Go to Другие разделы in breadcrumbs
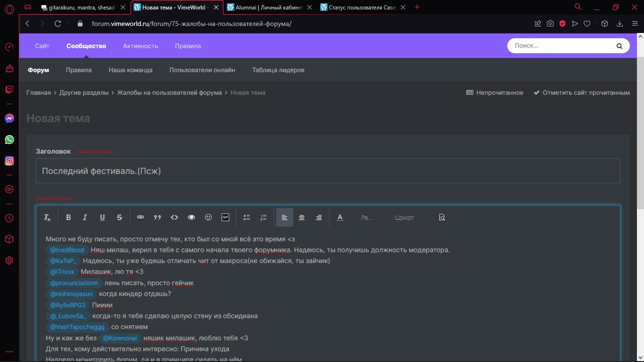The height and width of the screenshot is (362, 644). pyautogui.click(x=84, y=93)
